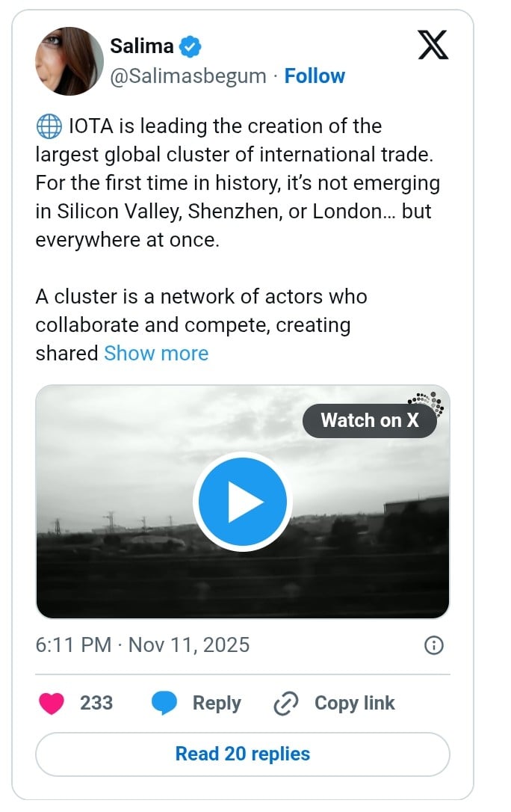This screenshot has height=812, width=511.
Task: Follow Salima via the Follow link
Action: tap(315, 76)
